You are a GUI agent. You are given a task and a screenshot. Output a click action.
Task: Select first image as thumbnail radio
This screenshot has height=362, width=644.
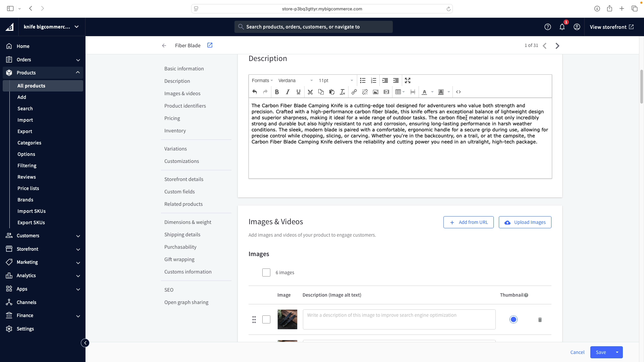(514, 319)
